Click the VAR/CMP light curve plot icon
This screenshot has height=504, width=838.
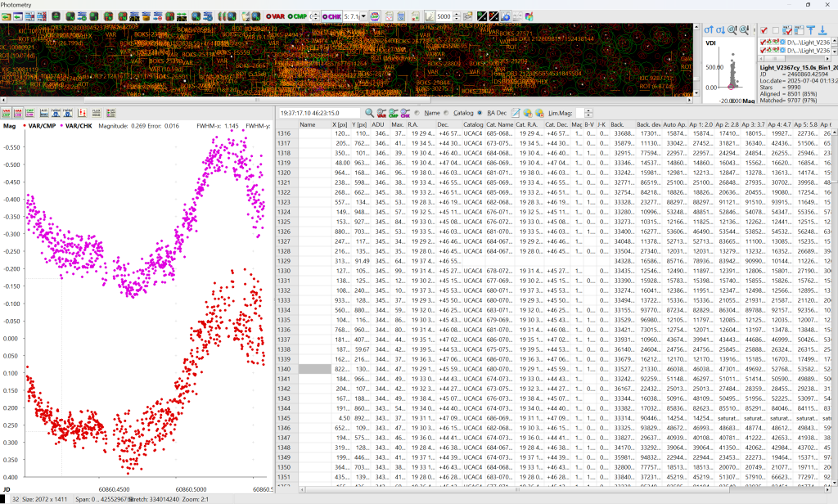point(7,113)
